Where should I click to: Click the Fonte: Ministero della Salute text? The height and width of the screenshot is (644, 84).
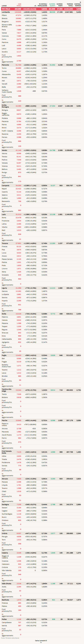[10, 638]
